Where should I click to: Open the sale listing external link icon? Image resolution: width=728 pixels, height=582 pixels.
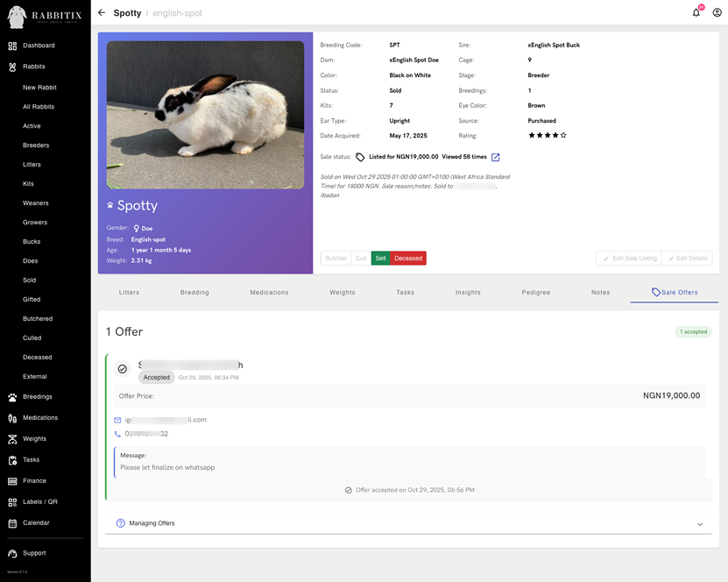click(x=495, y=157)
